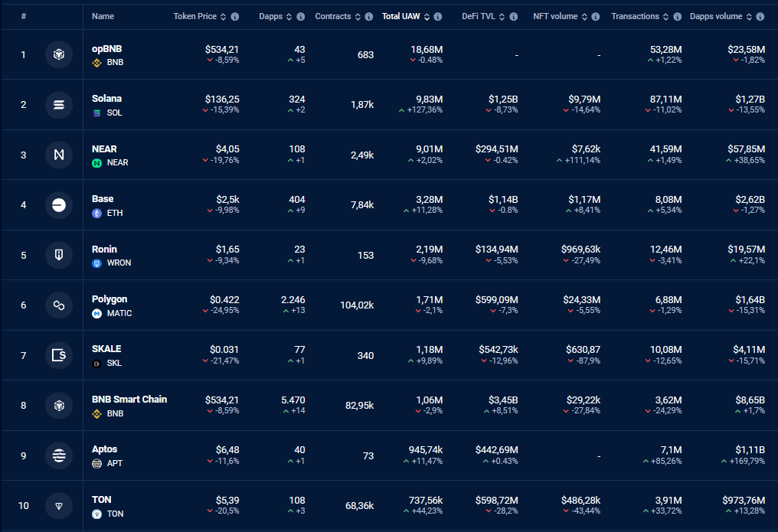
Task: Click the info icon next to DeFi TVL
Action: coord(514,16)
